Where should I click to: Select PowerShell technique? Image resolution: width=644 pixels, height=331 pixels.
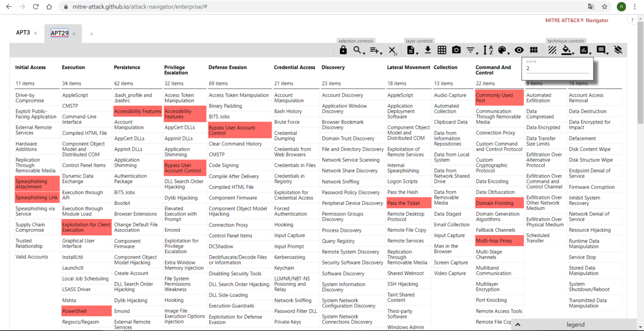[x=86, y=311]
